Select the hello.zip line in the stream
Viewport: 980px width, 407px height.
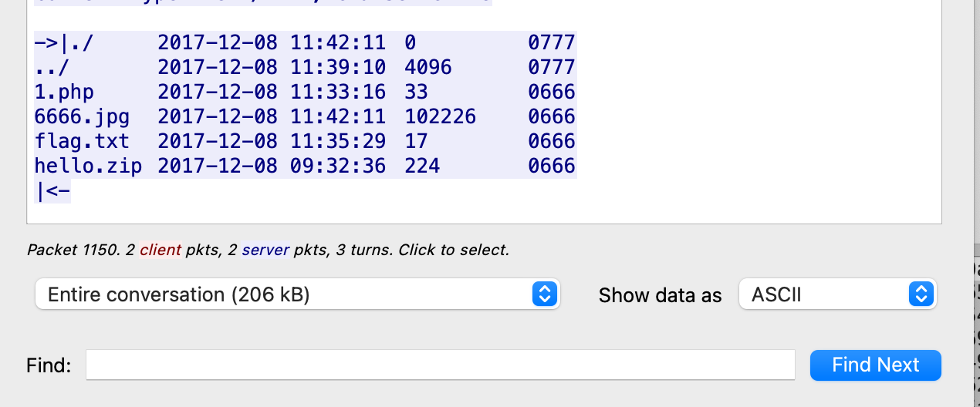coord(89,166)
